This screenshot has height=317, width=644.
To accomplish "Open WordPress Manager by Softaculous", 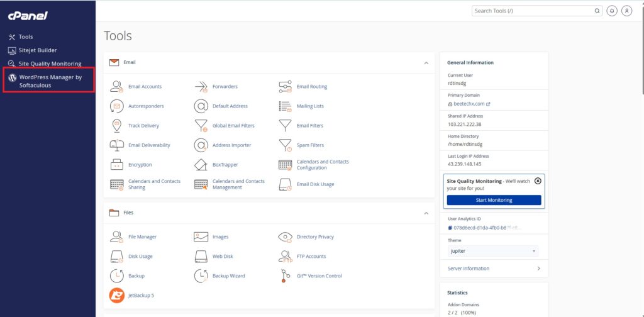I will click(x=49, y=81).
